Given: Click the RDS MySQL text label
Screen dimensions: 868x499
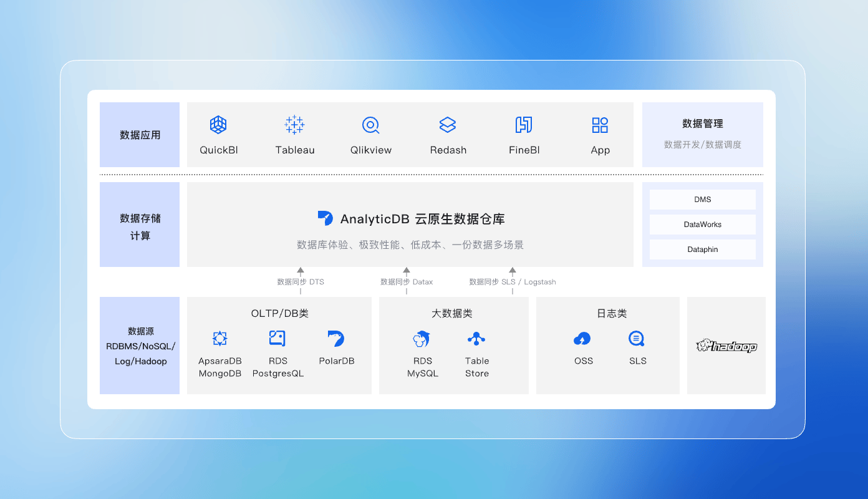Looking at the screenshot, I should 423,367.
